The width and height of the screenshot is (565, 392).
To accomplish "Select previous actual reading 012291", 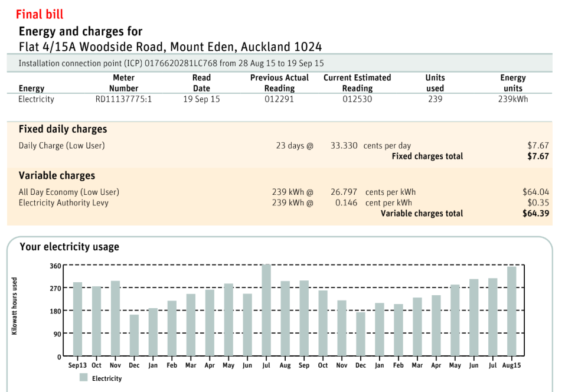I will pyautogui.click(x=279, y=99).
